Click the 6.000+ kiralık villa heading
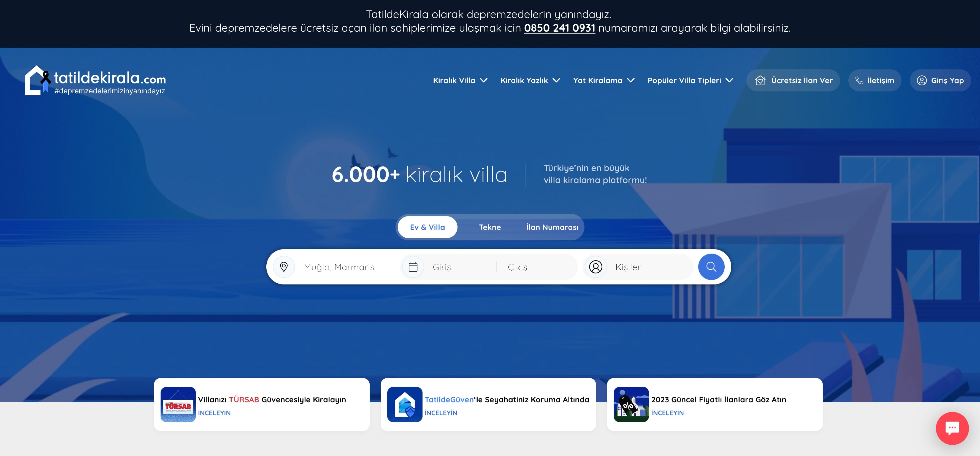Image resolution: width=980 pixels, height=456 pixels. pyautogui.click(x=419, y=175)
